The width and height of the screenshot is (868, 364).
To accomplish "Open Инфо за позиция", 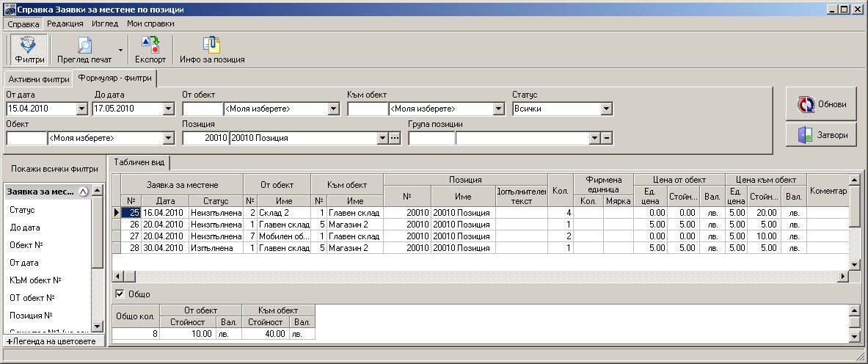I will 212,50.
